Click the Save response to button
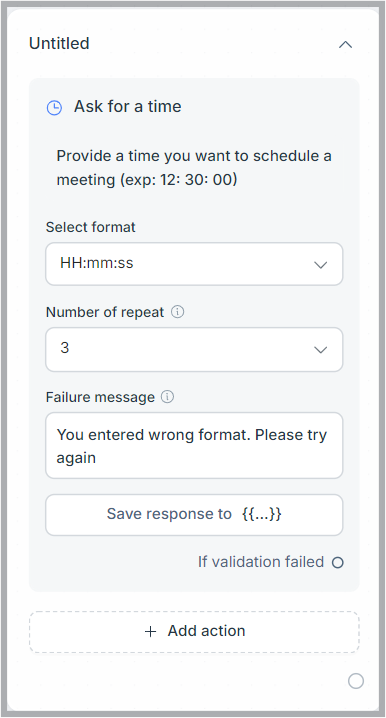The width and height of the screenshot is (386, 718). click(x=194, y=515)
